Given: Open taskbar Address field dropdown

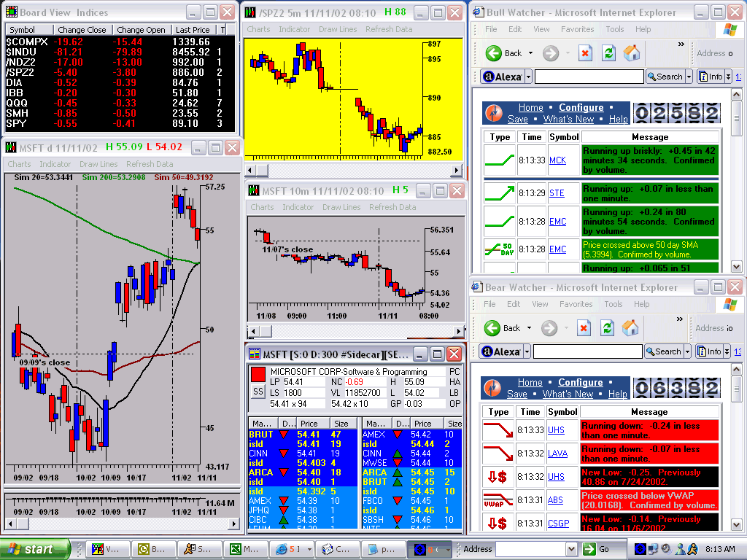Looking at the screenshot, I should coord(572,549).
